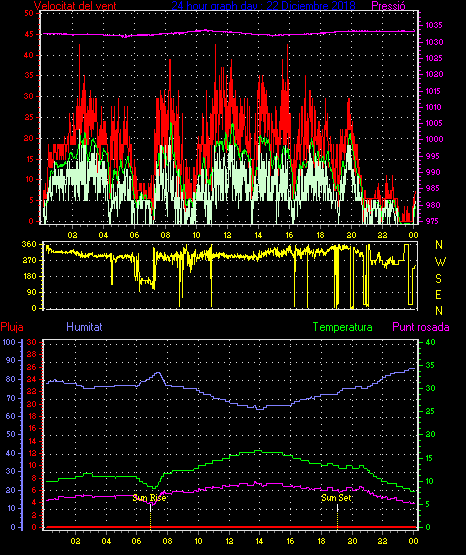The width and height of the screenshot is (466, 555).
Task: Click the red 26 rain axis value
Action: pyautogui.click(x=32, y=367)
